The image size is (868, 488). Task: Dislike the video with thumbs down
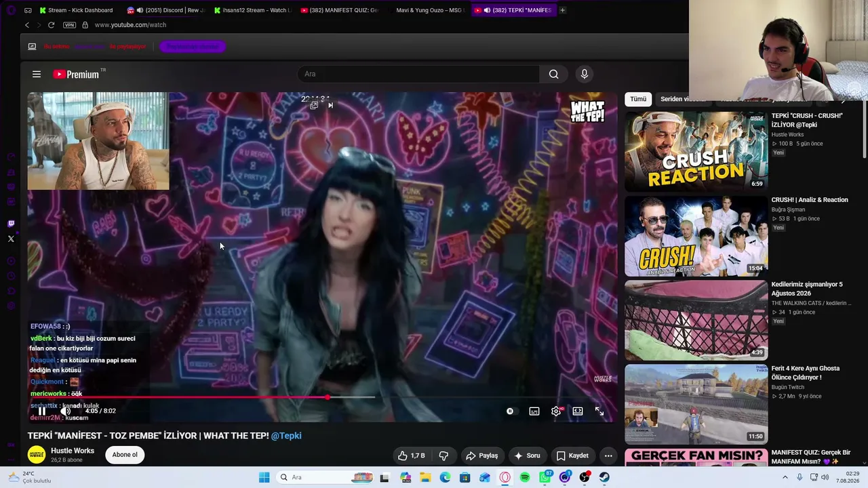(443, 455)
